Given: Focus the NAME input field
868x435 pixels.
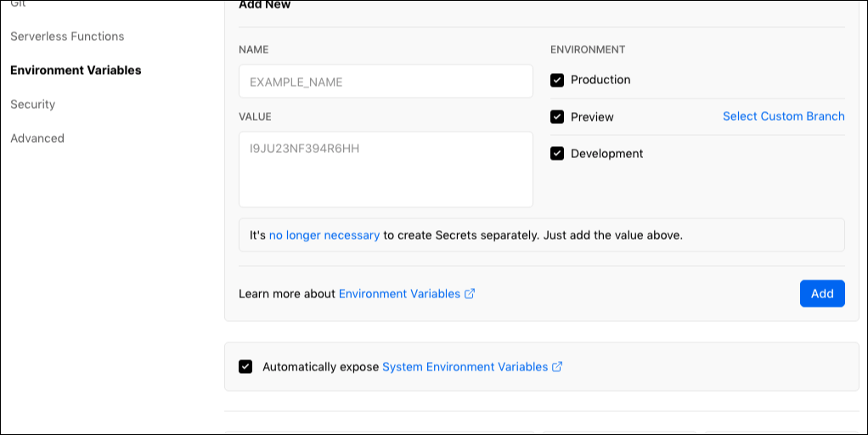Looking at the screenshot, I should [386, 82].
